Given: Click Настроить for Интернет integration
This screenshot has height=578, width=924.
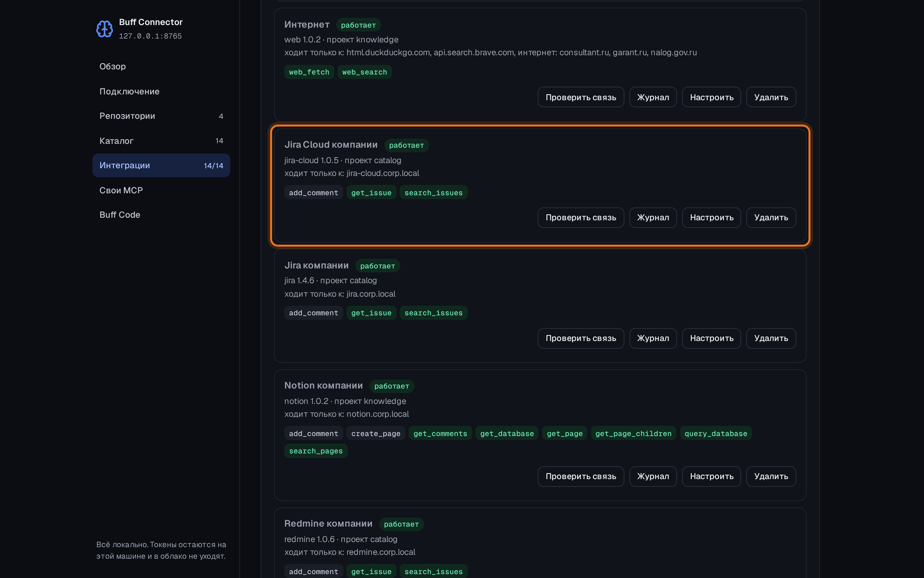Looking at the screenshot, I should [x=711, y=97].
